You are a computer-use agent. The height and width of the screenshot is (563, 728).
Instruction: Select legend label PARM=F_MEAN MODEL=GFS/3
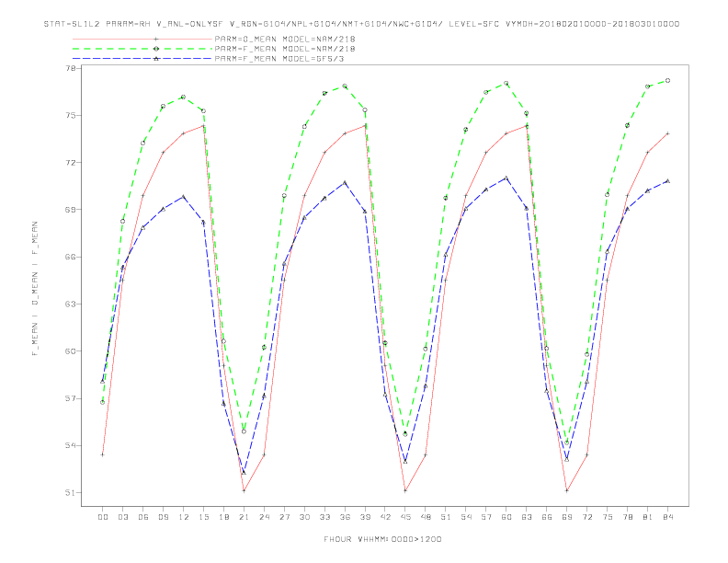(279, 59)
